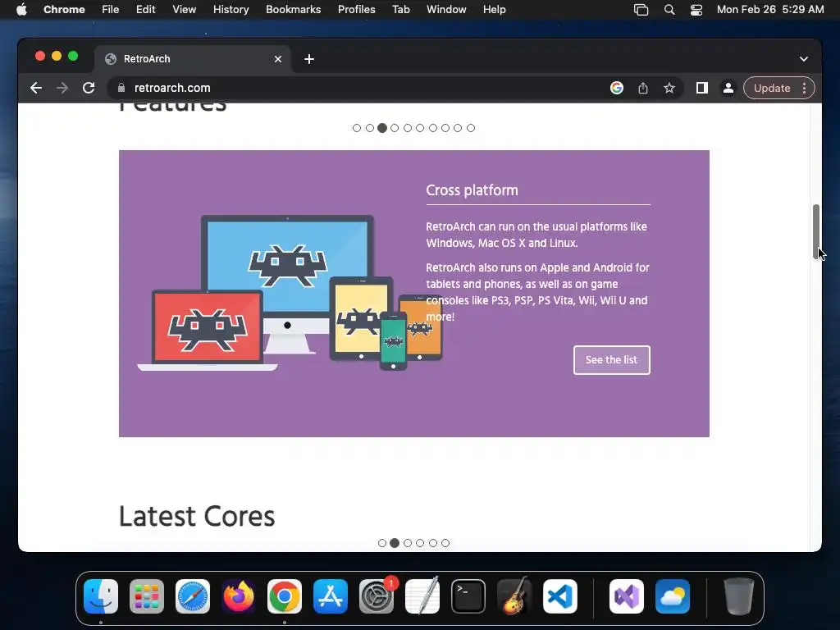This screenshot has height=630, width=840.
Task: Open the History menu
Action: pyautogui.click(x=231, y=10)
